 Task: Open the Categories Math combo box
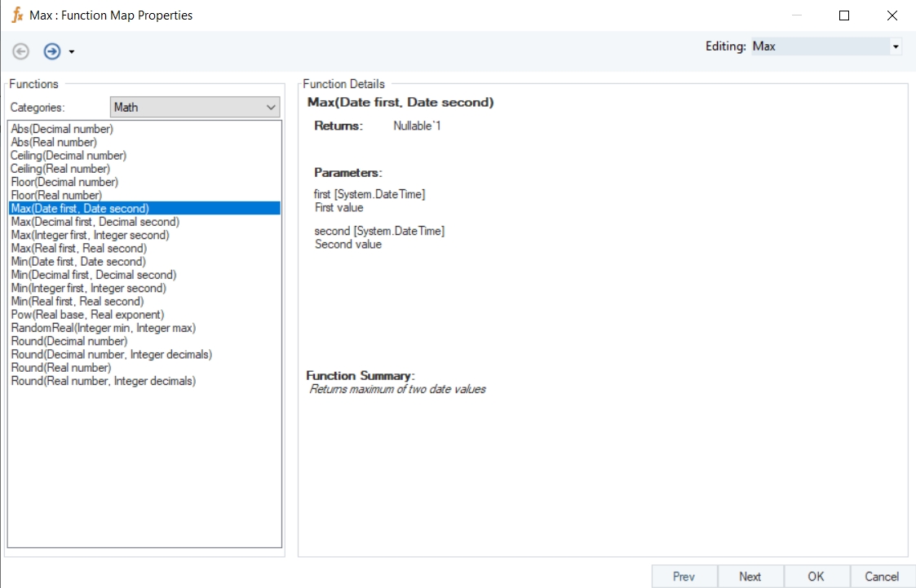(194, 107)
